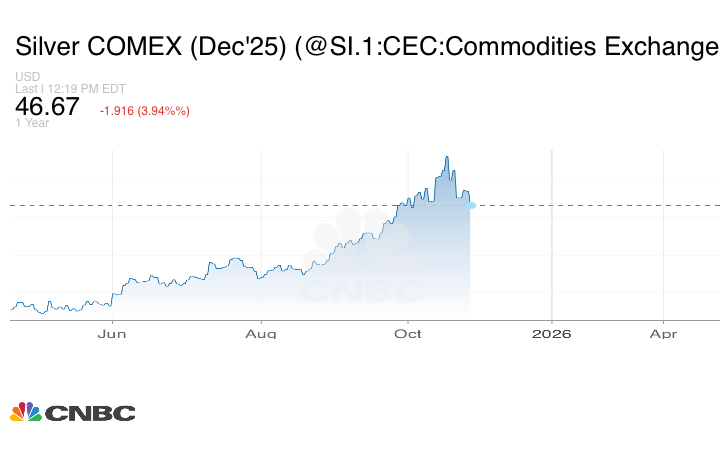Screen dimensions: 720x450
Task: Click the Silver COMEX chart title
Action: point(366,47)
